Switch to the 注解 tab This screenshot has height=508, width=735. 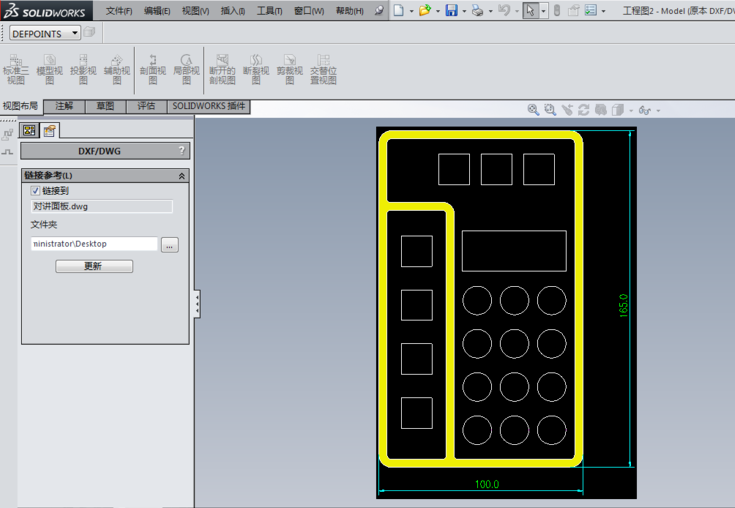point(64,106)
